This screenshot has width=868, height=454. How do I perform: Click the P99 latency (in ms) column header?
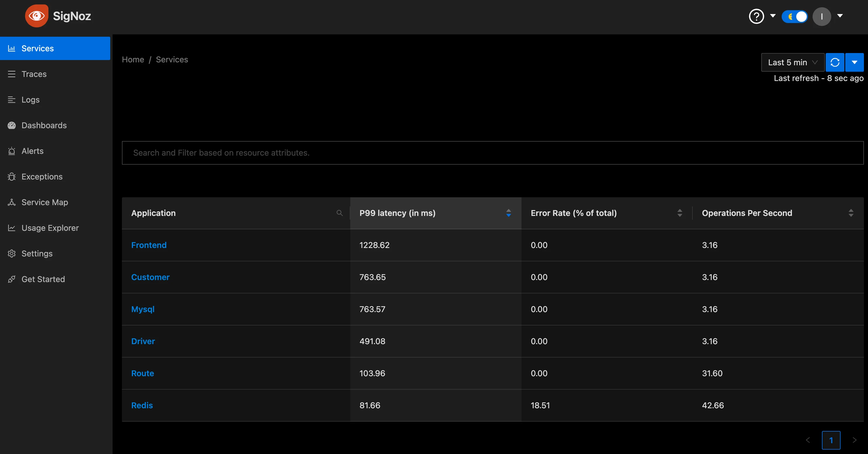click(x=436, y=213)
